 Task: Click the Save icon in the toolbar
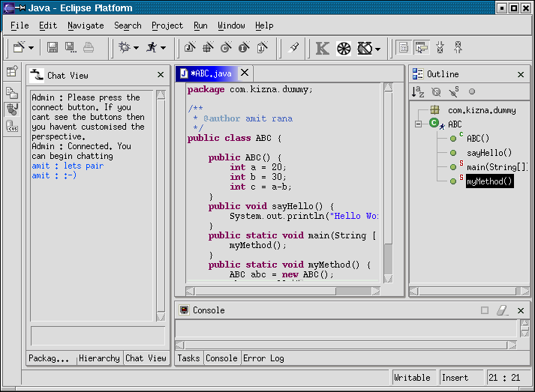53,48
